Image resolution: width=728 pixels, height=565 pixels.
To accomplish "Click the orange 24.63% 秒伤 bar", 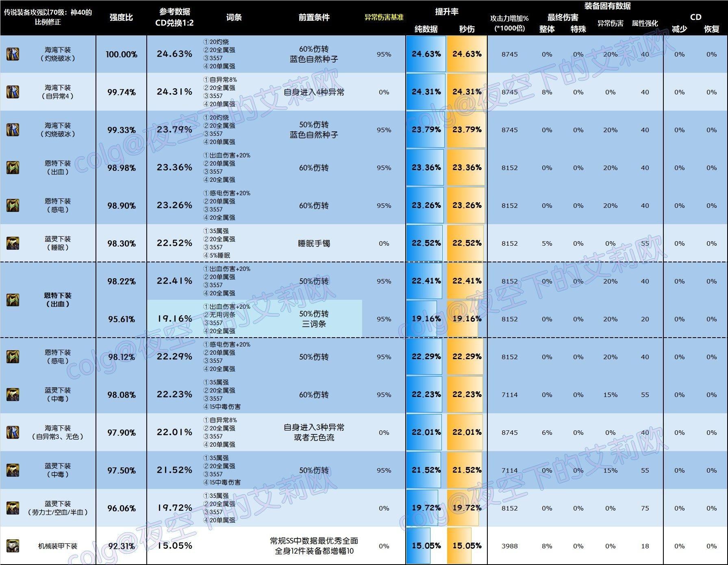I will [x=467, y=54].
